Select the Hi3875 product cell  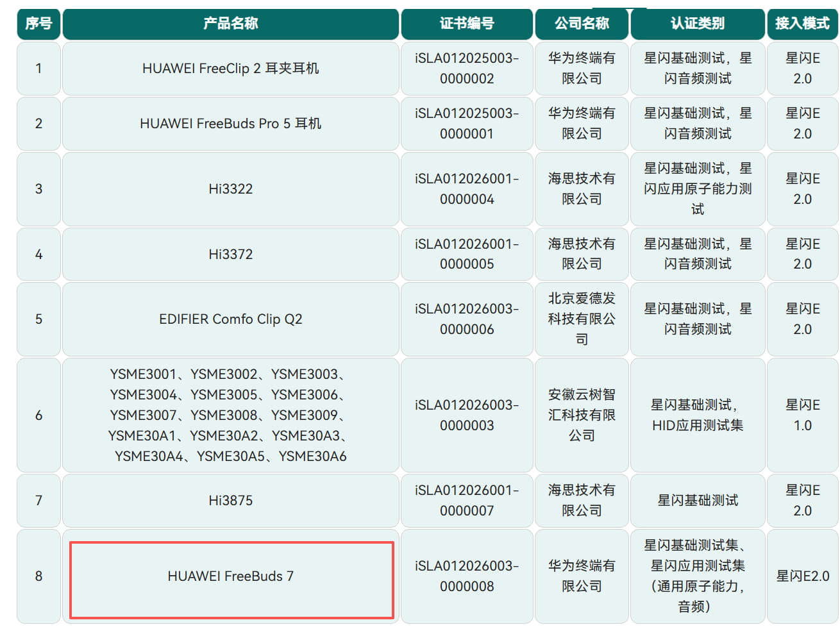[231, 501]
